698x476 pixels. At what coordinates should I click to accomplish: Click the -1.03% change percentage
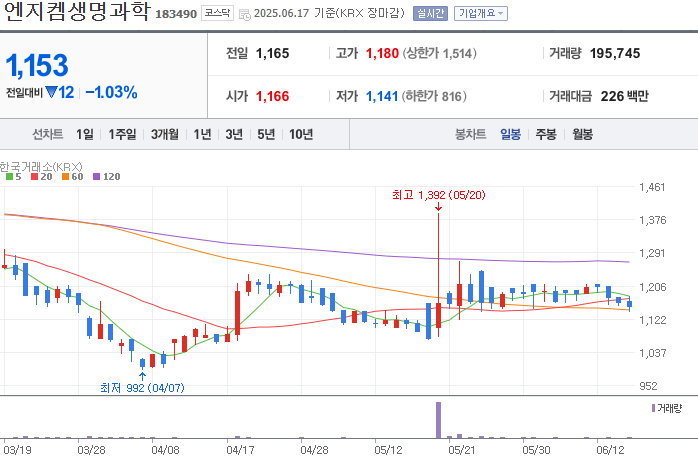point(111,93)
